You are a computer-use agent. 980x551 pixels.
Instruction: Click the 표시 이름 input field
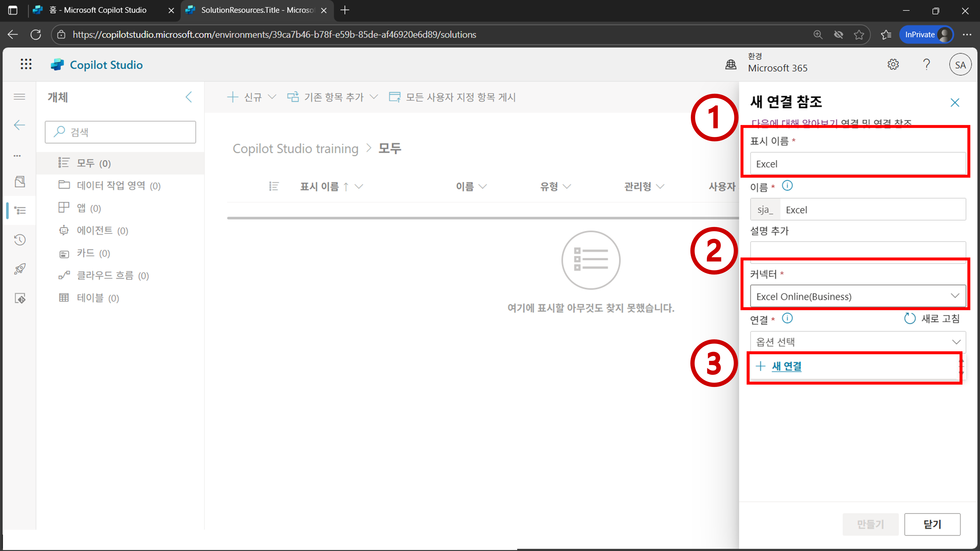(x=857, y=164)
